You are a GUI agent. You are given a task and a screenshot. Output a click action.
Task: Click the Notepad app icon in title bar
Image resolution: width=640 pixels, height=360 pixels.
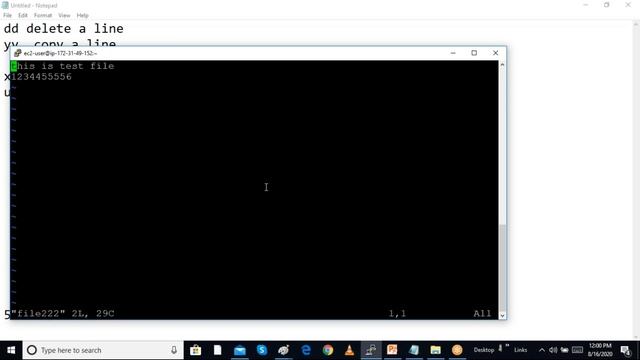pos(5,5)
